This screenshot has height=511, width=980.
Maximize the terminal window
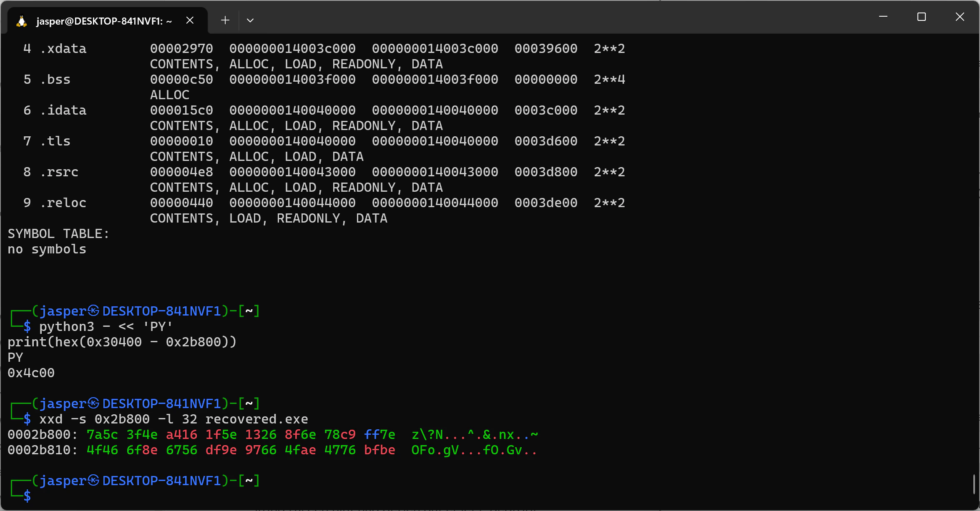click(922, 17)
